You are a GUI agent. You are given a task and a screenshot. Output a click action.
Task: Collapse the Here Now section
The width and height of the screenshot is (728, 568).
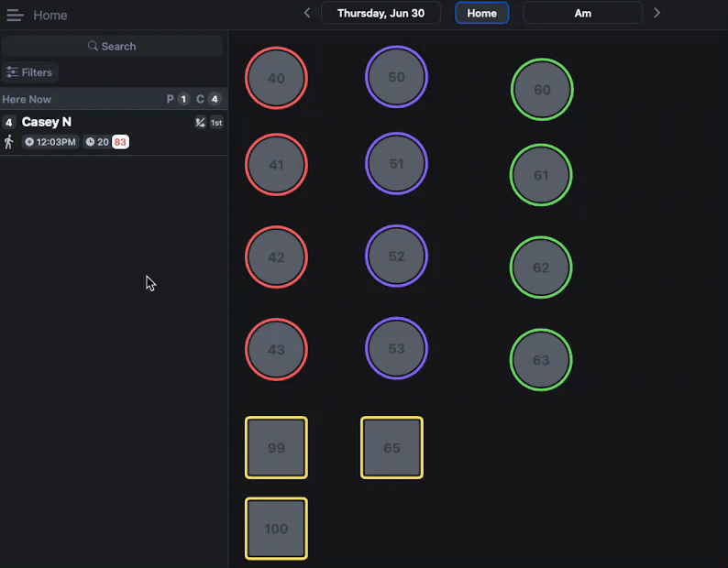(x=114, y=99)
